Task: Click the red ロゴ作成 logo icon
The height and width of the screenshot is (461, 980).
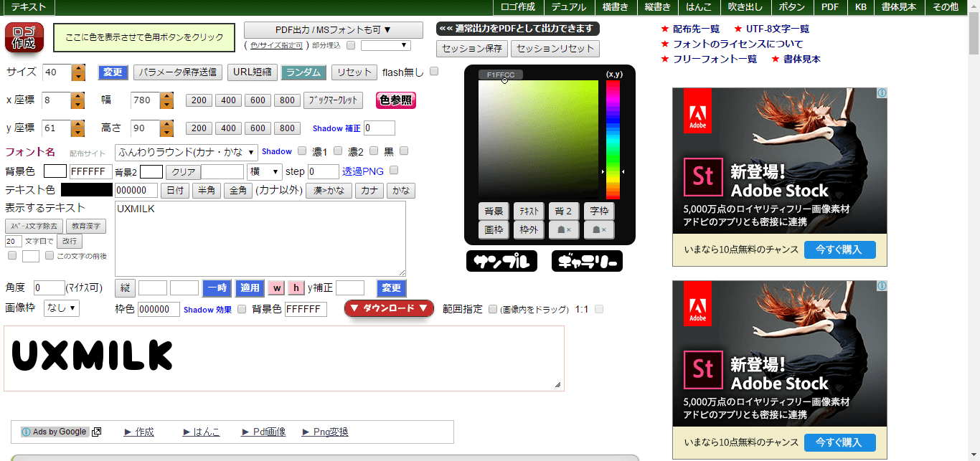Action: pyautogui.click(x=24, y=37)
